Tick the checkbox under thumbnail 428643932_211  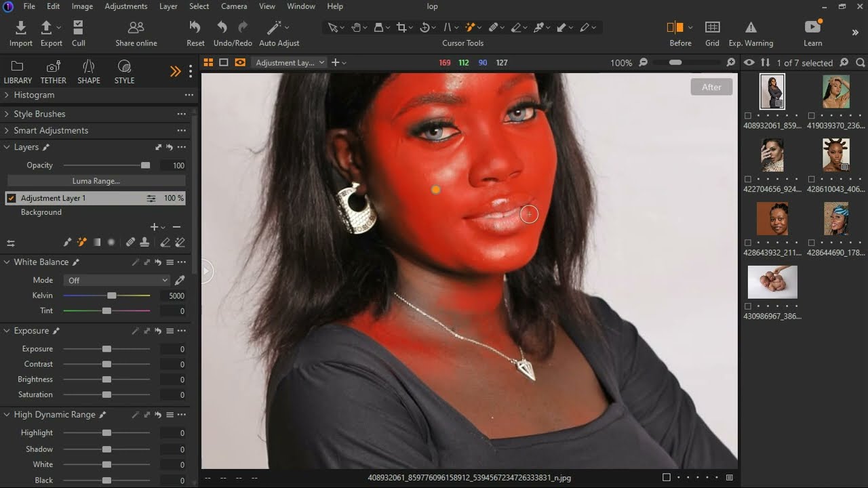tap(748, 243)
